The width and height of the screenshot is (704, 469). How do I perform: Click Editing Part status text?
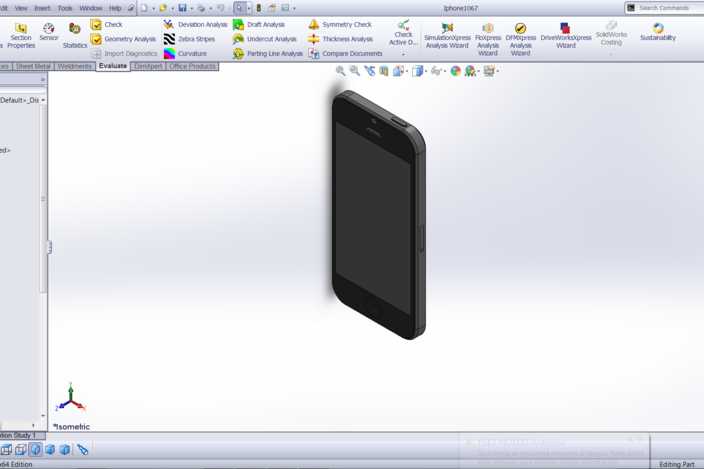coord(677,465)
